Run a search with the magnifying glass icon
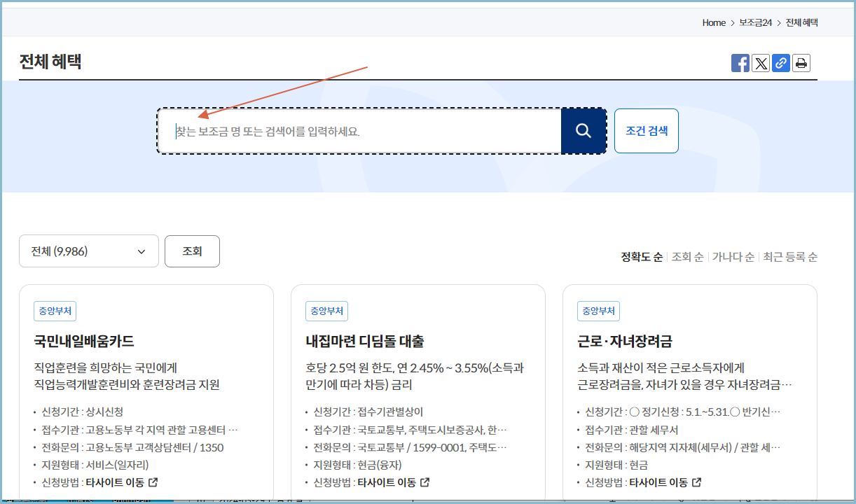Screen dimensions: 856x504 coord(584,130)
